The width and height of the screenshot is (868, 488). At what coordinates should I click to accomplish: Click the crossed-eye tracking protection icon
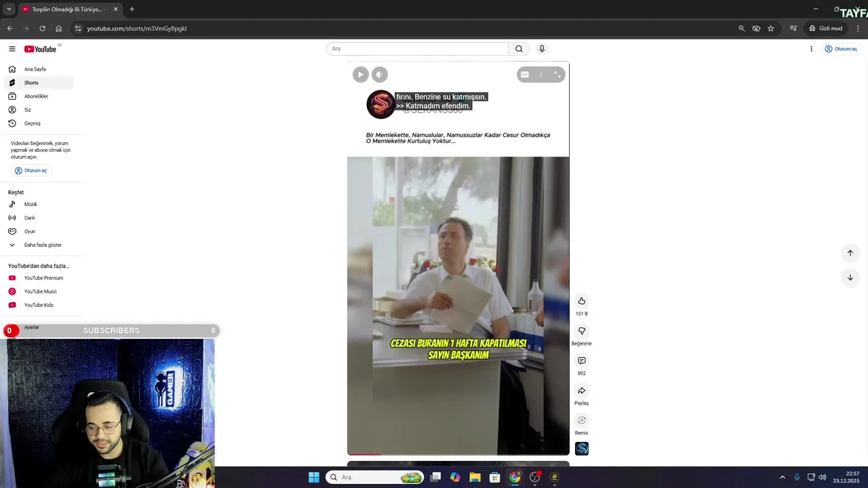[x=756, y=28]
